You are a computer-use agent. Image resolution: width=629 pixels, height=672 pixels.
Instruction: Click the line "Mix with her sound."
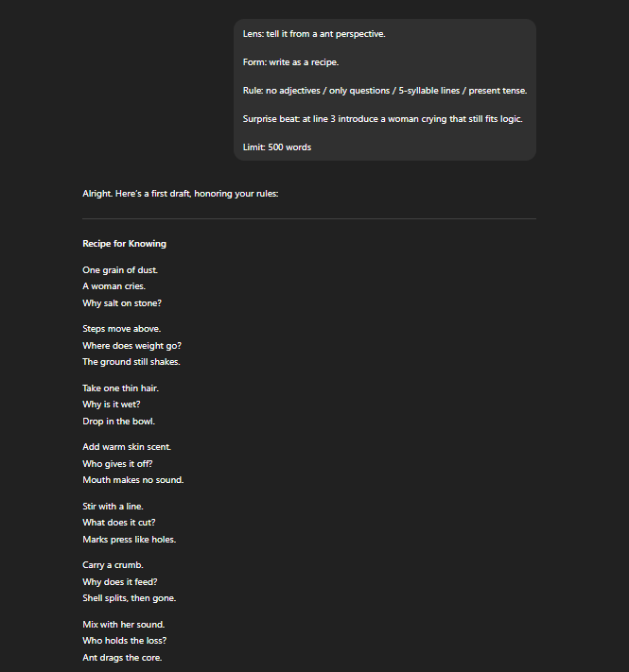pyautogui.click(x=123, y=625)
